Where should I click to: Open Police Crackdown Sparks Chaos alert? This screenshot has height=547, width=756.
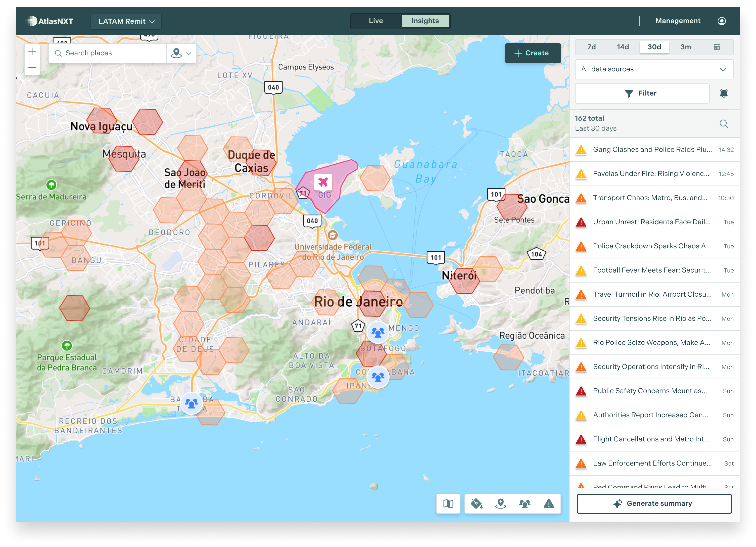(654, 246)
